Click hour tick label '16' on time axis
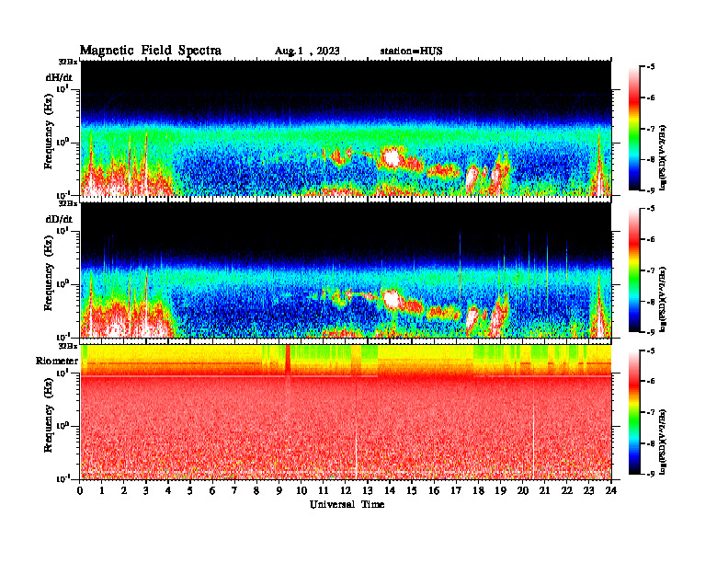The image size is (728, 563). click(x=434, y=491)
